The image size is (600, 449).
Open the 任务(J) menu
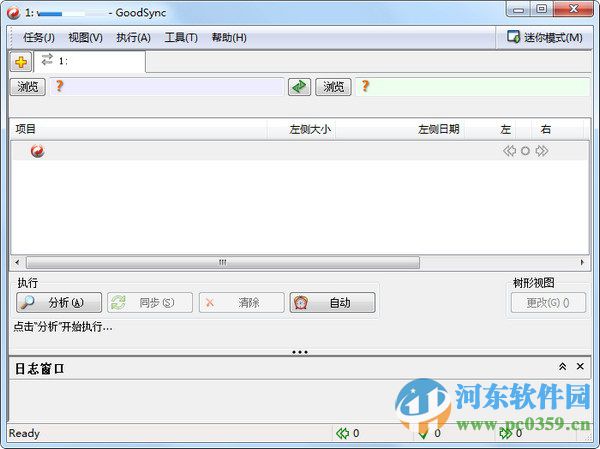[x=39, y=38]
